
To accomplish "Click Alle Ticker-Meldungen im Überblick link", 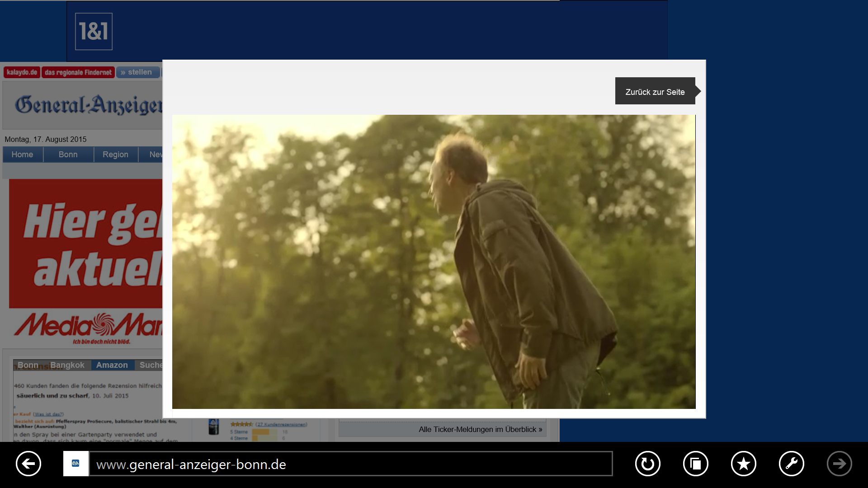I will point(480,429).
